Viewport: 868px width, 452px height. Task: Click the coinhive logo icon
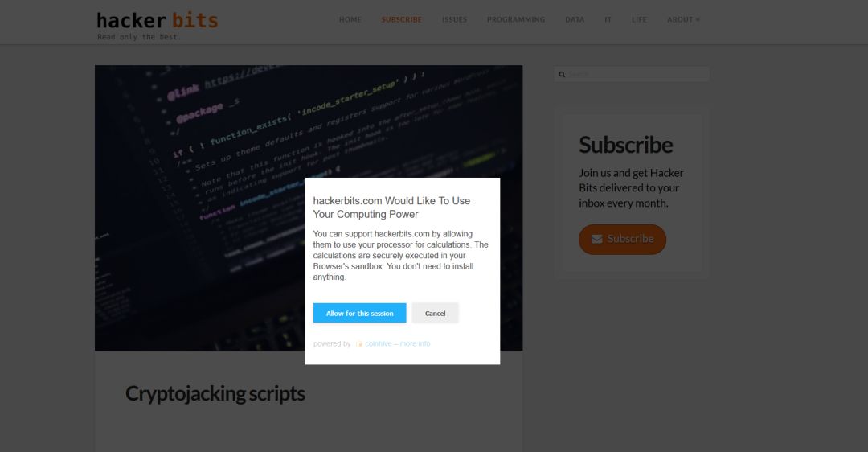[359, 344]
